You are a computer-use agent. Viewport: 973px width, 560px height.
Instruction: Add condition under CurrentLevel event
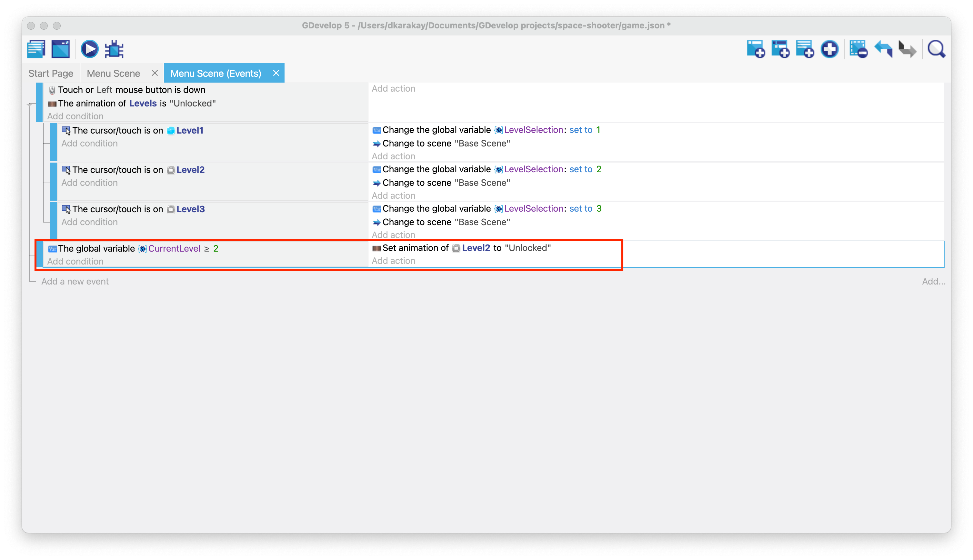pos(75,262)
